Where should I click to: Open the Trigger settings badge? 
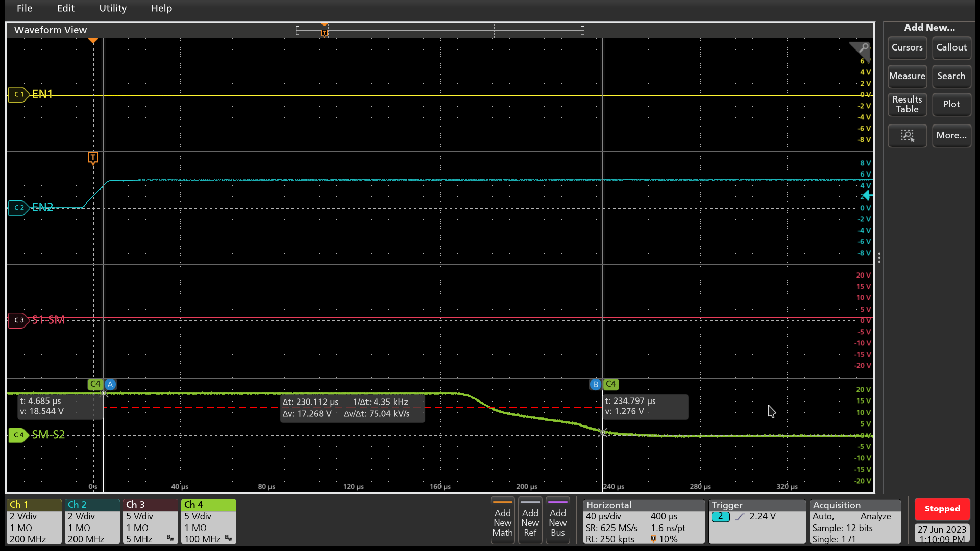[x=756, y=521]
